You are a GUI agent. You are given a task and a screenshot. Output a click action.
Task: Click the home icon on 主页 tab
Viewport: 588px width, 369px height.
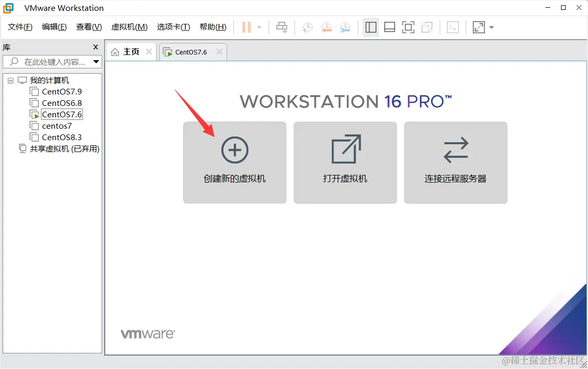pyautogui.click(x=115, y=52)
